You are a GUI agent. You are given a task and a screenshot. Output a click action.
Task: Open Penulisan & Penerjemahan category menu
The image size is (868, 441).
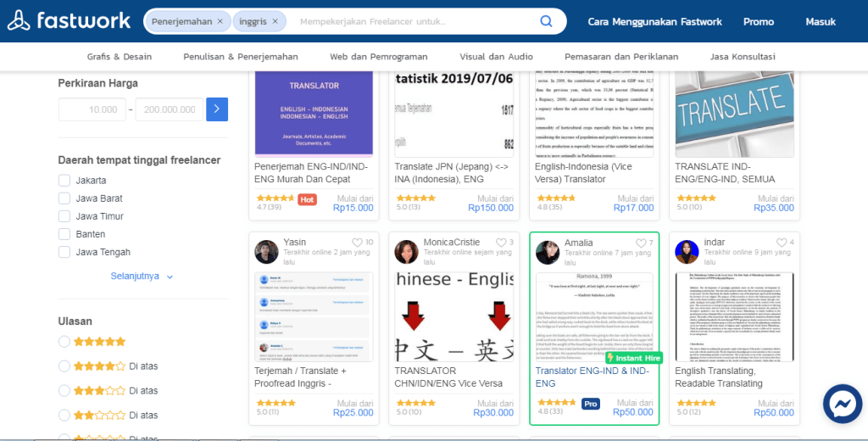tap(240, 57)
